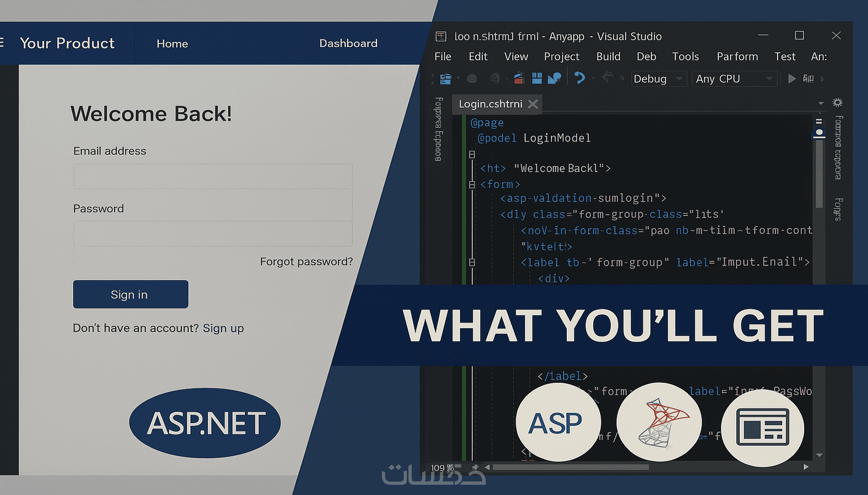
Task: Click the first blue project icon on the Visual Studio toolbar
Action: (446, 79)
